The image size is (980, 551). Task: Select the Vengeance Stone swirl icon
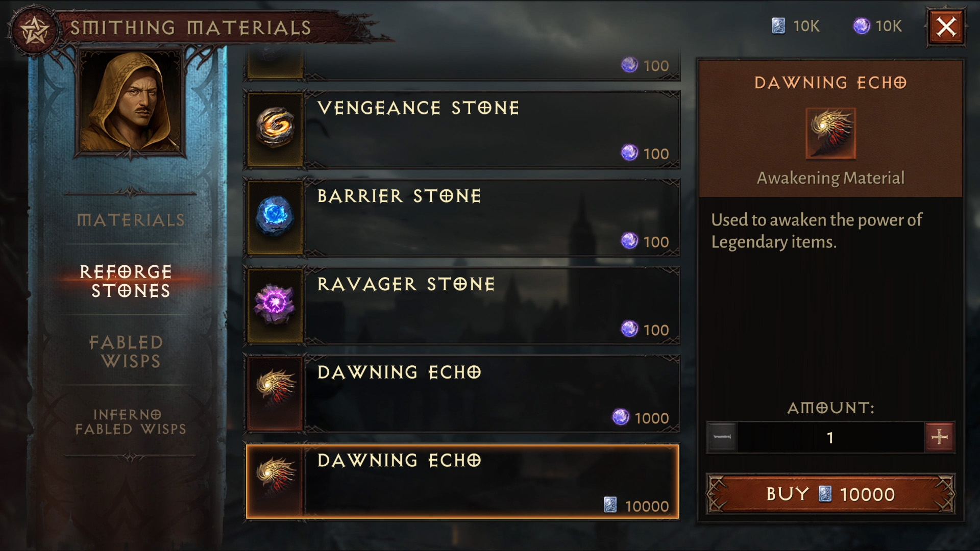click(x=275, y=130)
